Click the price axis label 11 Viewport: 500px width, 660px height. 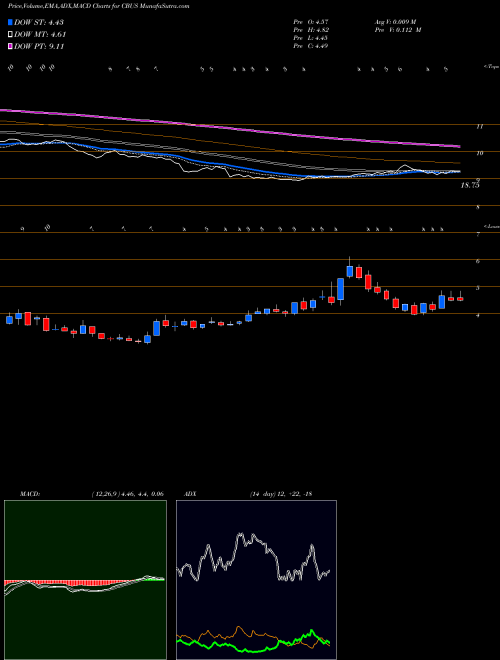479,126
